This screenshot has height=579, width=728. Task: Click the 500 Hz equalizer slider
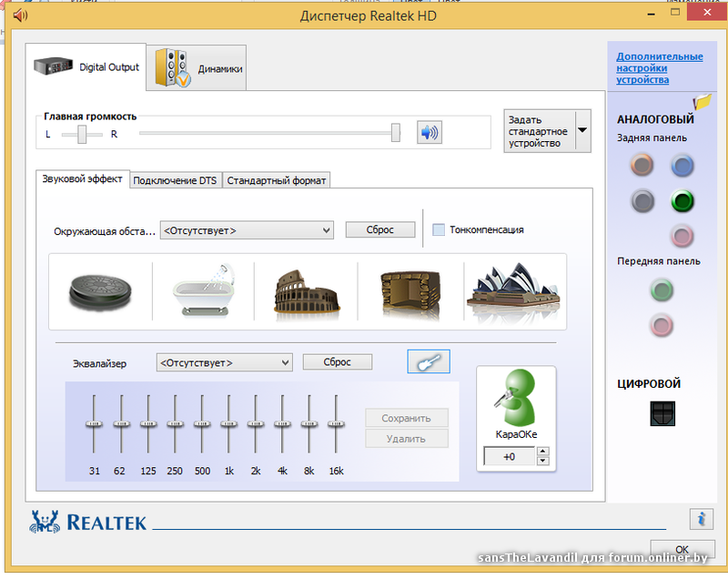click(x=202, y=424)
